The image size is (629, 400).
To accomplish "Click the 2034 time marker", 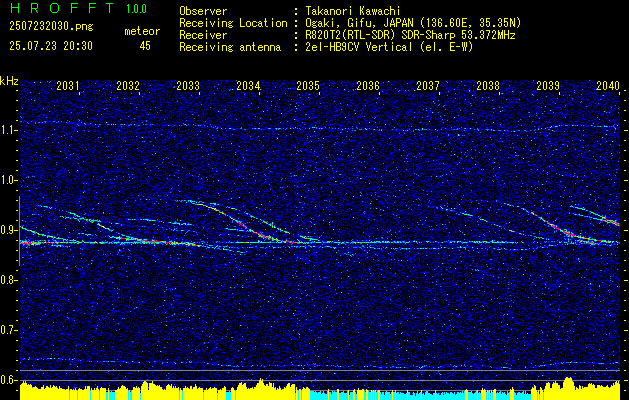I will 248,85.
